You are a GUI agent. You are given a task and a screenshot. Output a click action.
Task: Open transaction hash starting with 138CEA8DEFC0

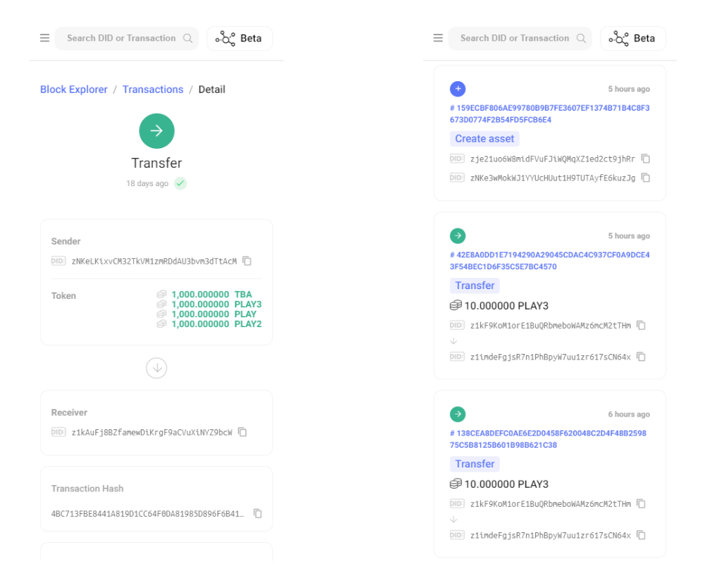click(548, 439)
